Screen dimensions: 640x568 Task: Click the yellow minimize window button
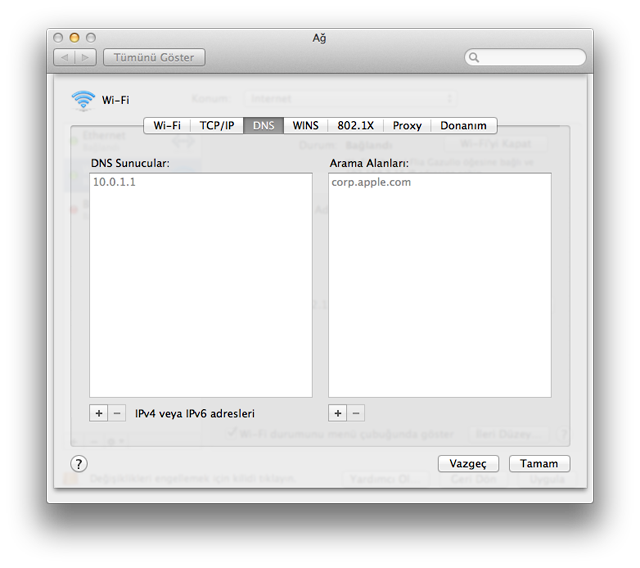(x=74, y=38)
